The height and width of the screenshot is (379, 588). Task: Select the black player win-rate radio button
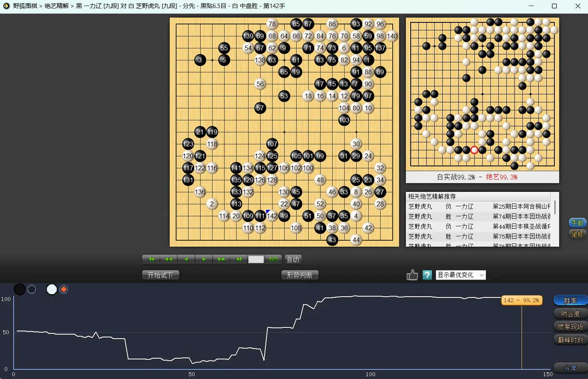tap(32, 289)
